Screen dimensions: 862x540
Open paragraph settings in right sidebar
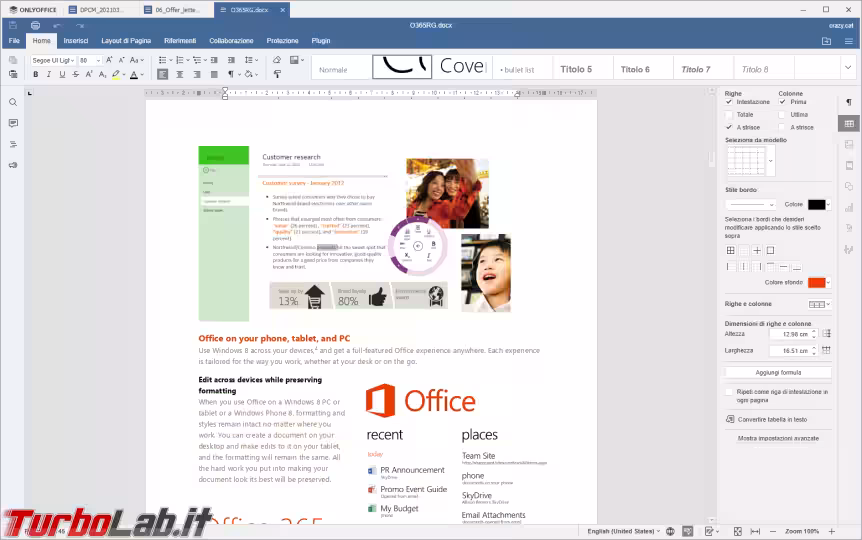[849, 102]
